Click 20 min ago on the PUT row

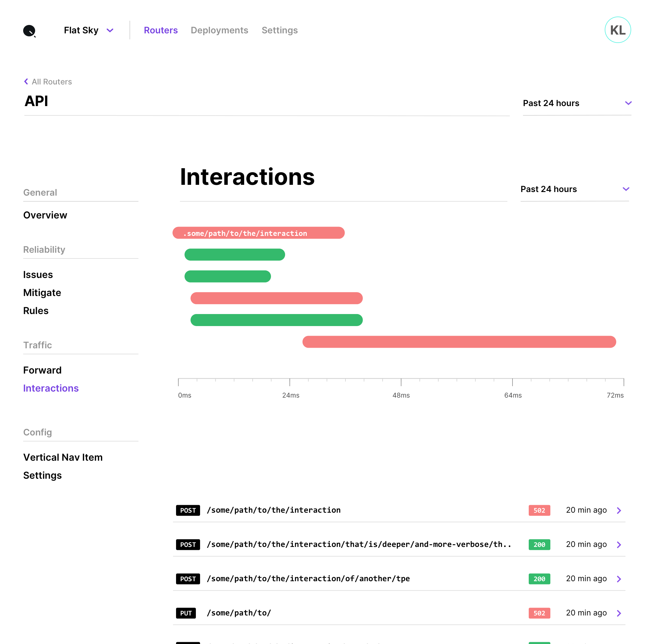[586, 612]
